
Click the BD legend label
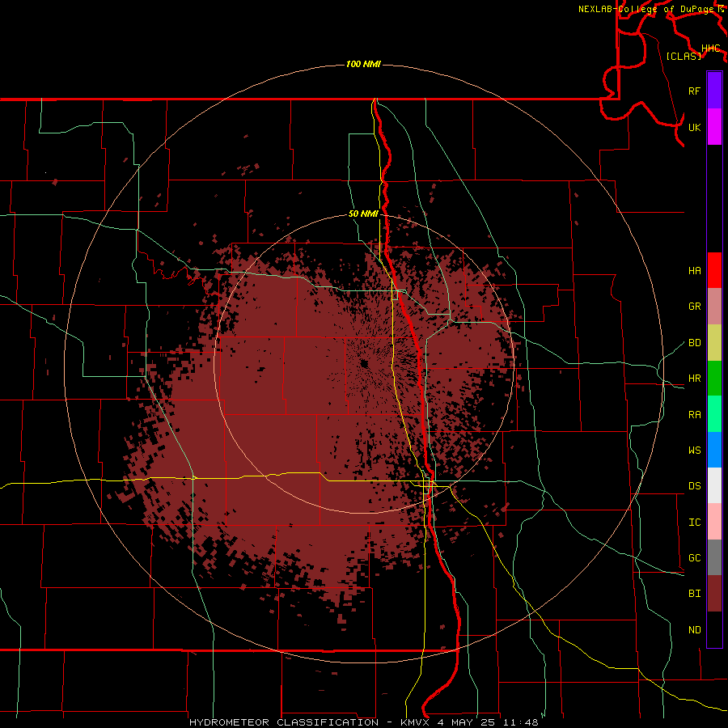694,343
